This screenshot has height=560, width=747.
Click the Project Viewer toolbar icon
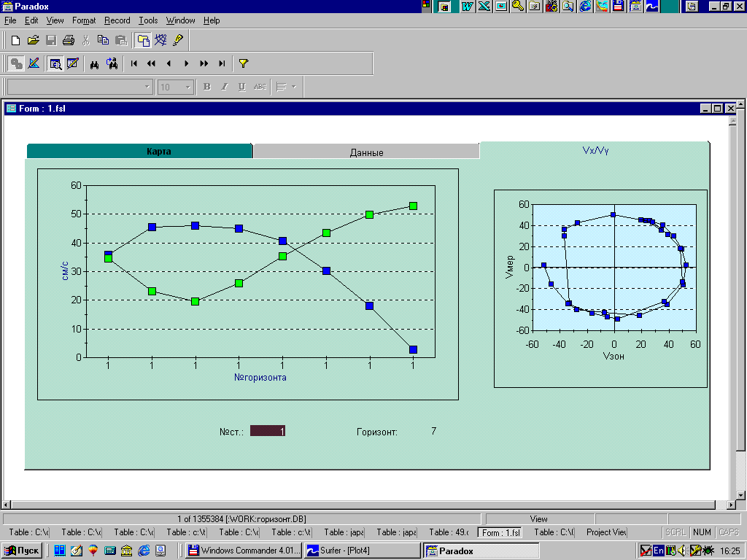[143, 40]
